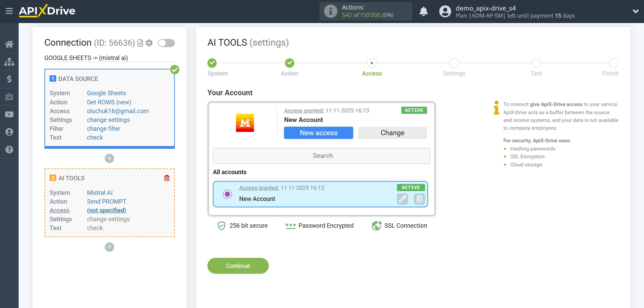Enable the connection toggle switch
Viewport: 644px width, 308px height.
point(166,43)
